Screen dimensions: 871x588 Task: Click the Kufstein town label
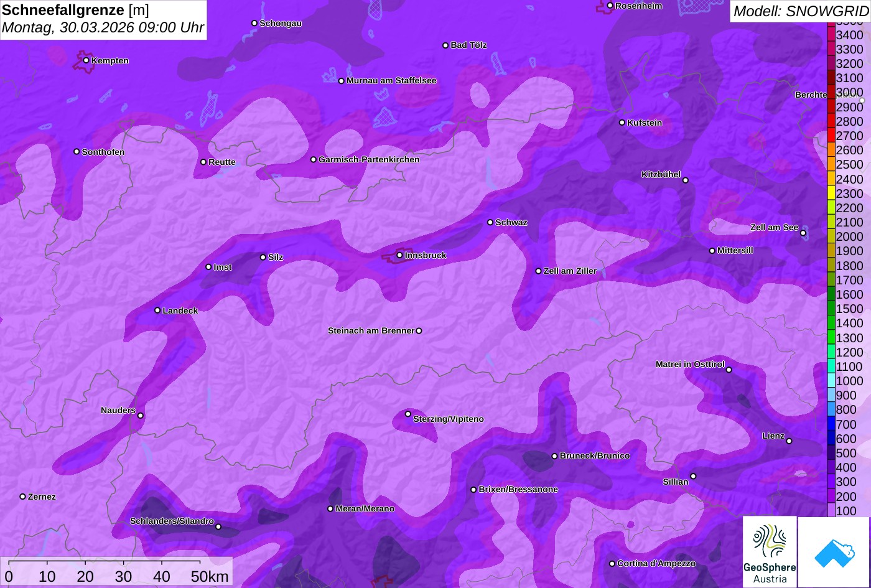point(645,123)
